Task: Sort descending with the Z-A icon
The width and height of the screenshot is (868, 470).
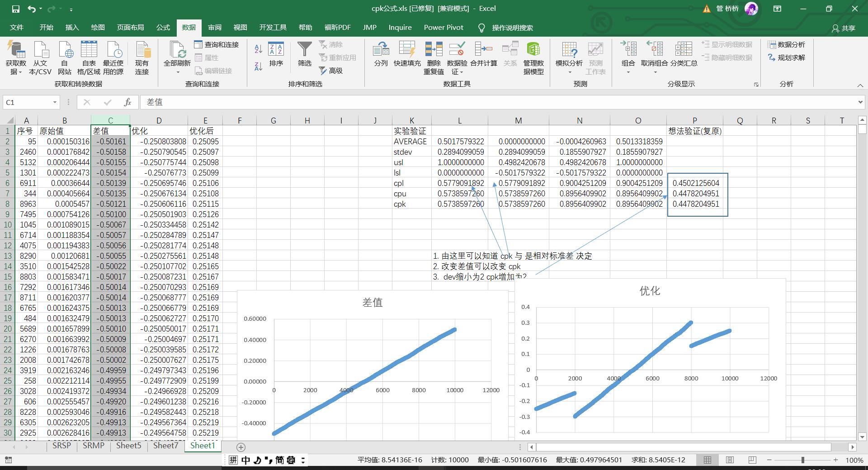Action: pos(259,66)
